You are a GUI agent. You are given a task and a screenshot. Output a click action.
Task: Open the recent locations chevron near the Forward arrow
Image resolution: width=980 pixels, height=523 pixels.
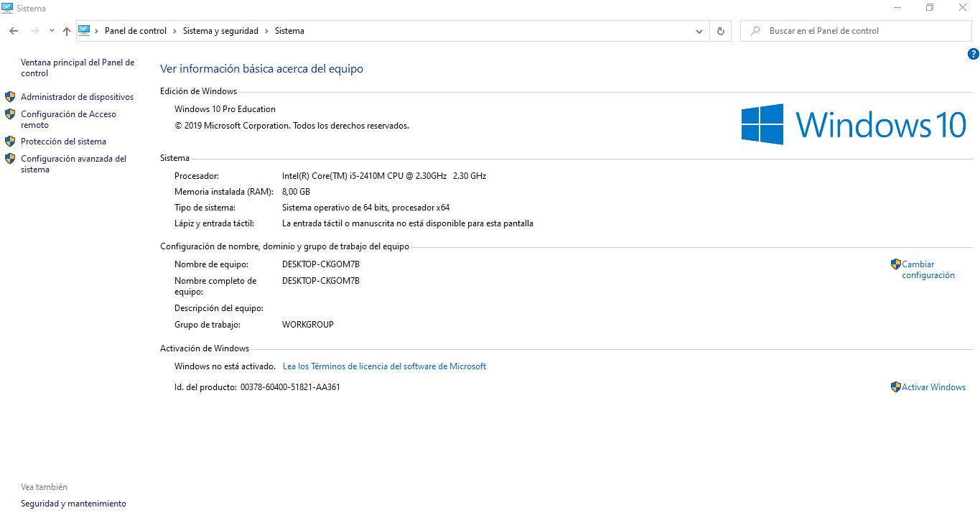point(52,31)
